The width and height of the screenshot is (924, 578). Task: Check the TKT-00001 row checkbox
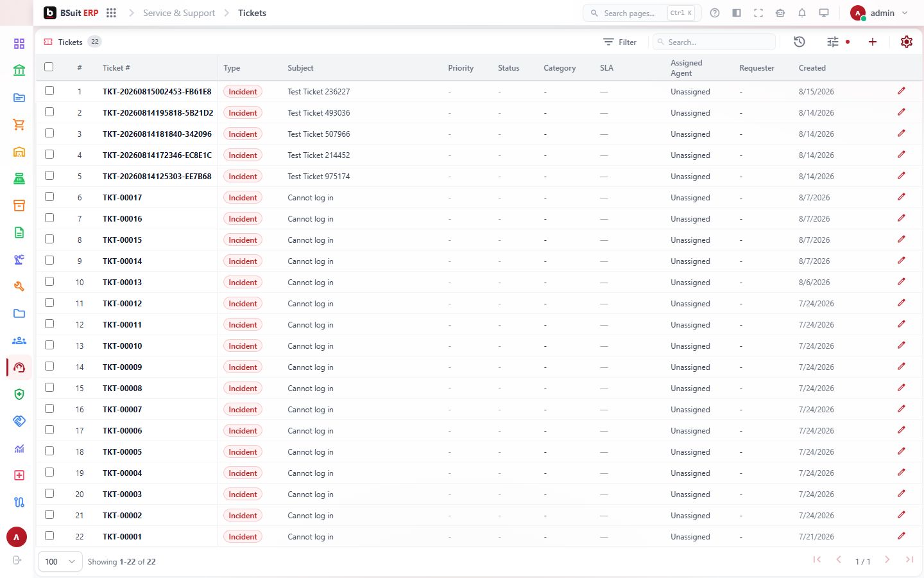(x=49, y=536)
